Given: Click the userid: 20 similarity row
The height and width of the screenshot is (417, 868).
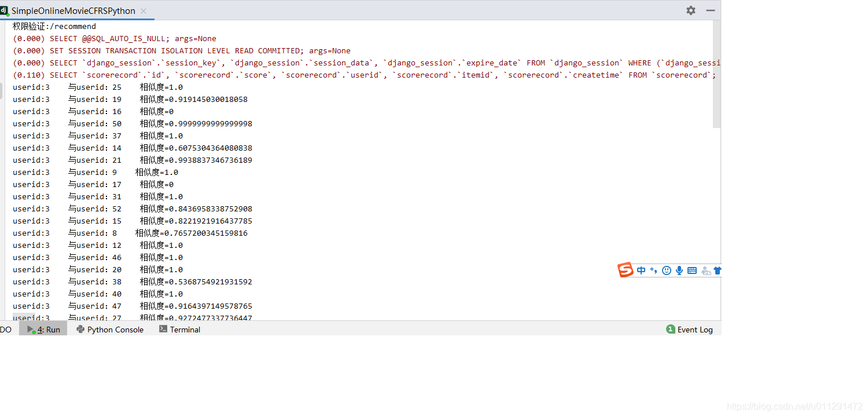Looking at the screenshot, I should (98, 269).
